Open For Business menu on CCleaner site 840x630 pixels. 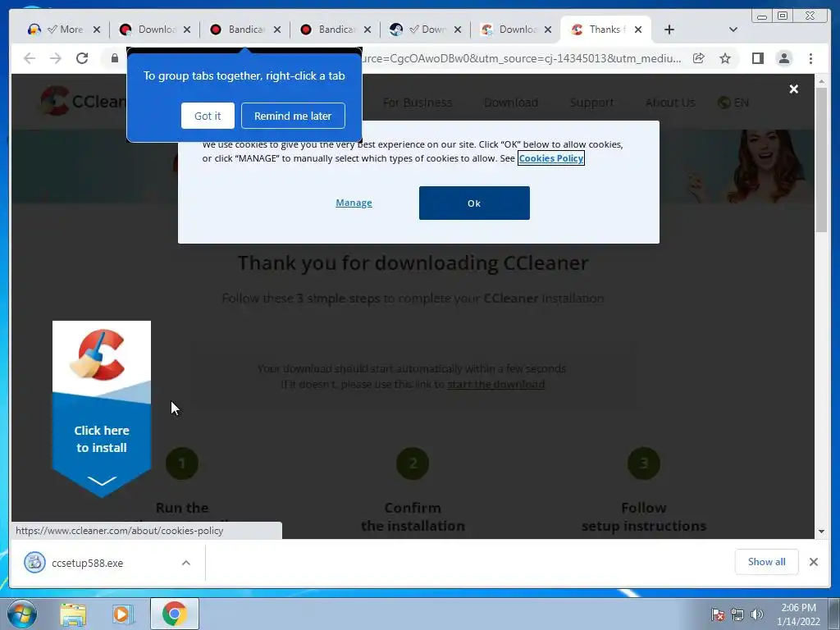click(x=418, y=103)
